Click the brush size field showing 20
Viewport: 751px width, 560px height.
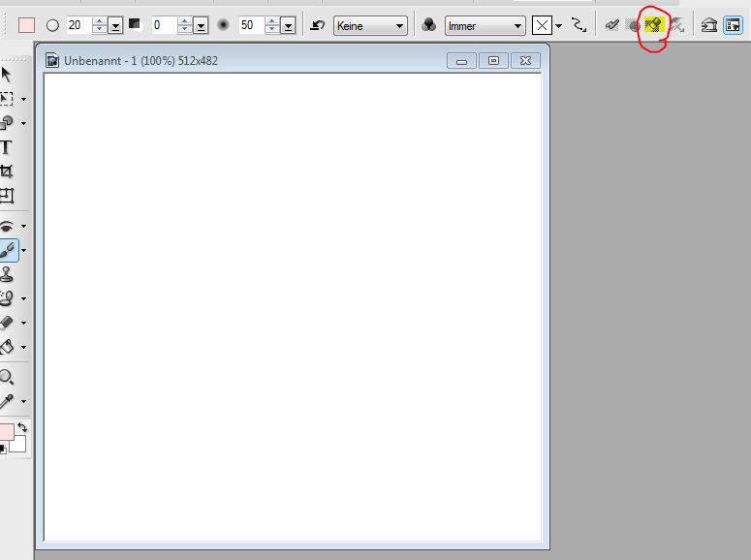click(78, 25)
